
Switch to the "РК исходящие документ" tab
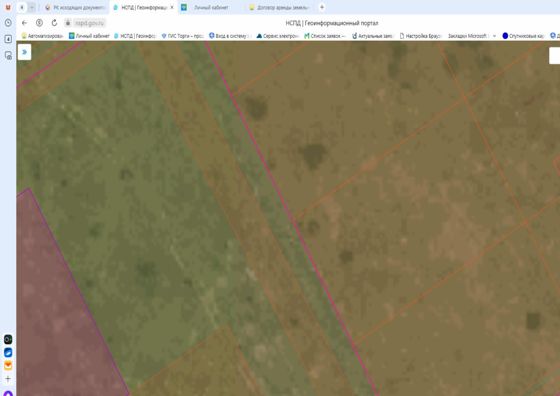point(75,7)
